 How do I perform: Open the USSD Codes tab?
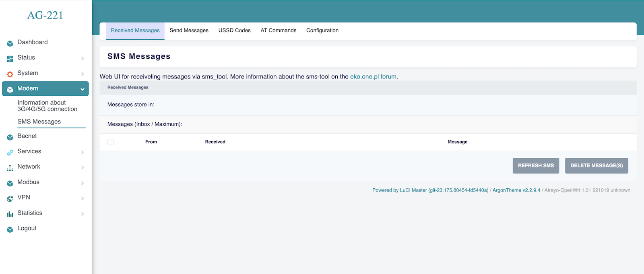click(234, 31)
